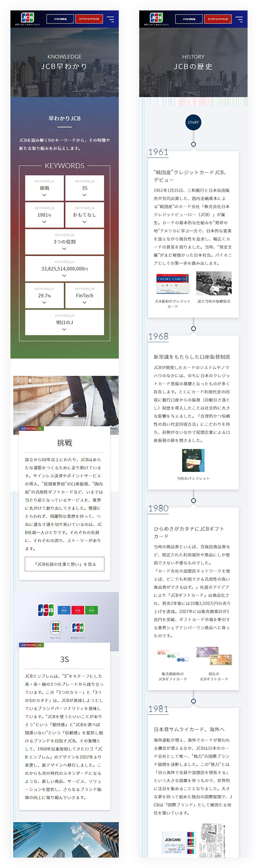Click the KEYWORDS section title
The image size is (258, 868).
click(x=65, y=166)
